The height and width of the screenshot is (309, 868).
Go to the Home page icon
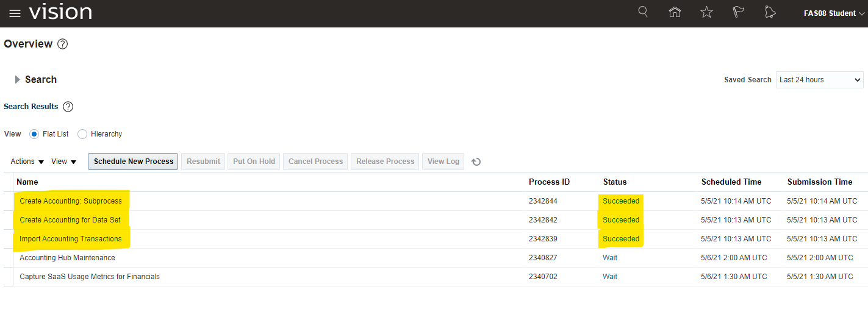click(675, 12)
